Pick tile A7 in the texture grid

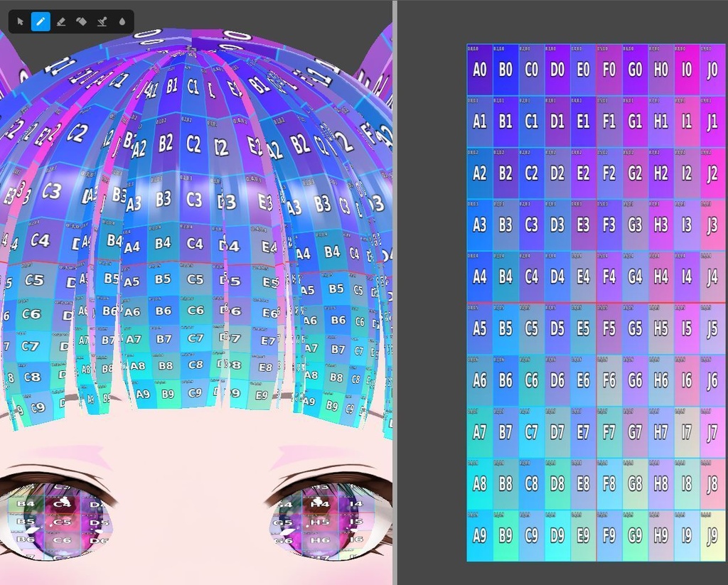coord(480,432)
